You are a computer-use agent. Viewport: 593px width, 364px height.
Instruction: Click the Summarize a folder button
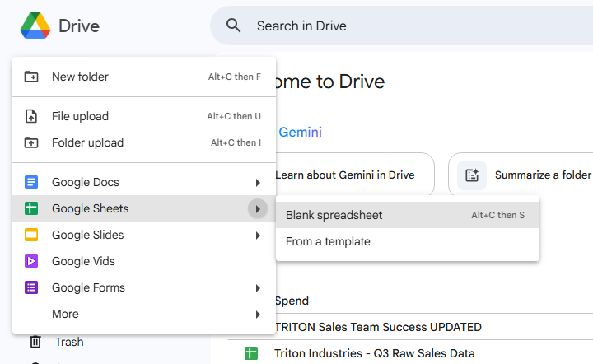click(x=527, y=175)
